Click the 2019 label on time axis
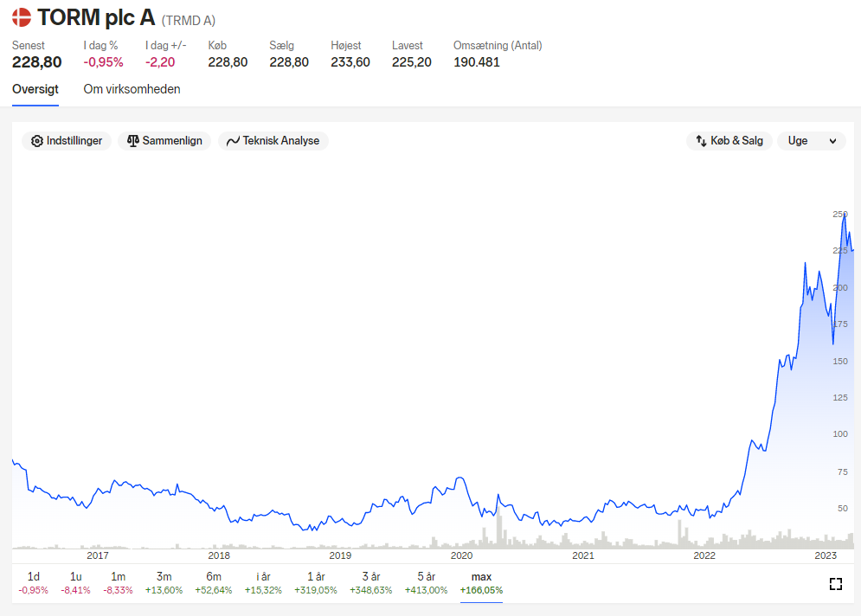This screenshot has height=616, width=861. [340, 555]
